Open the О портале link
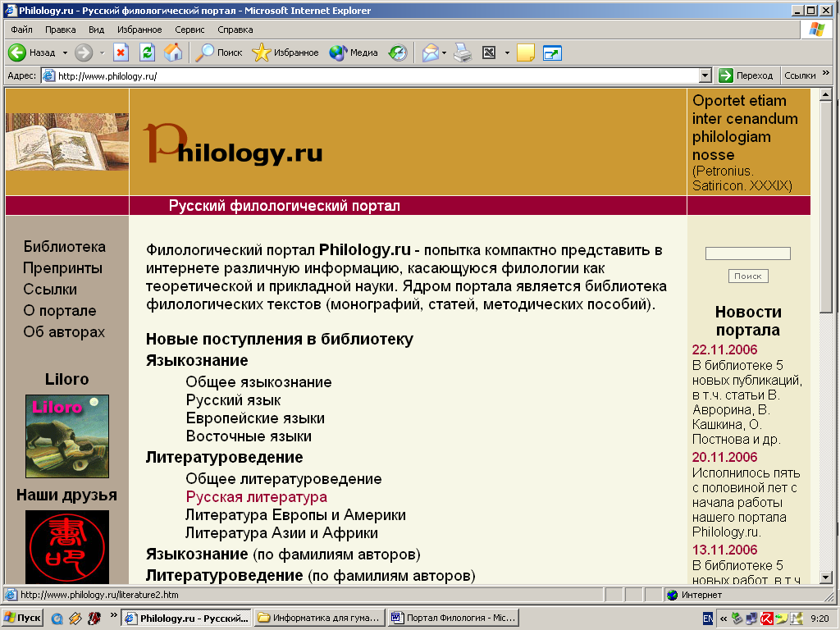This screenshot has width=840, height=630. point(59,311)
